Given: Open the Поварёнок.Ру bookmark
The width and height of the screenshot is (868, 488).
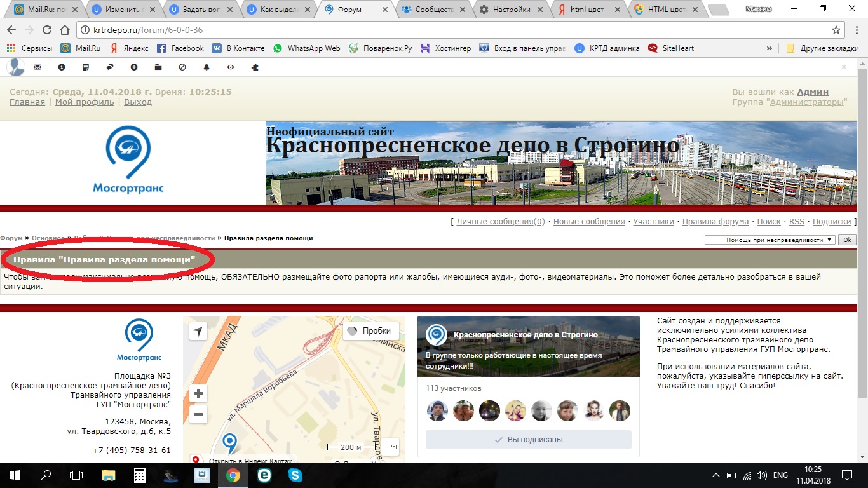Looking at the screenshot, I should pyautogui.click(x=381, y=48).
